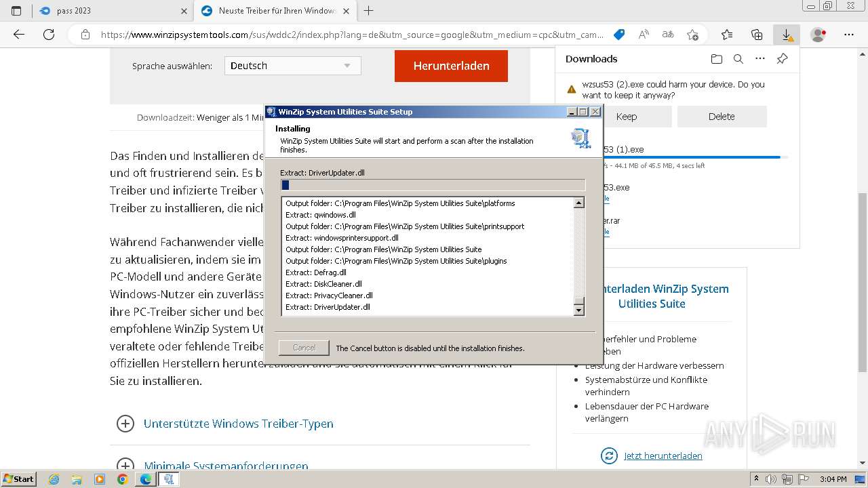The image size is (868, 488).
Task: Delete the wzsus53 (2).exe download
Action: [x=722, y=117]
